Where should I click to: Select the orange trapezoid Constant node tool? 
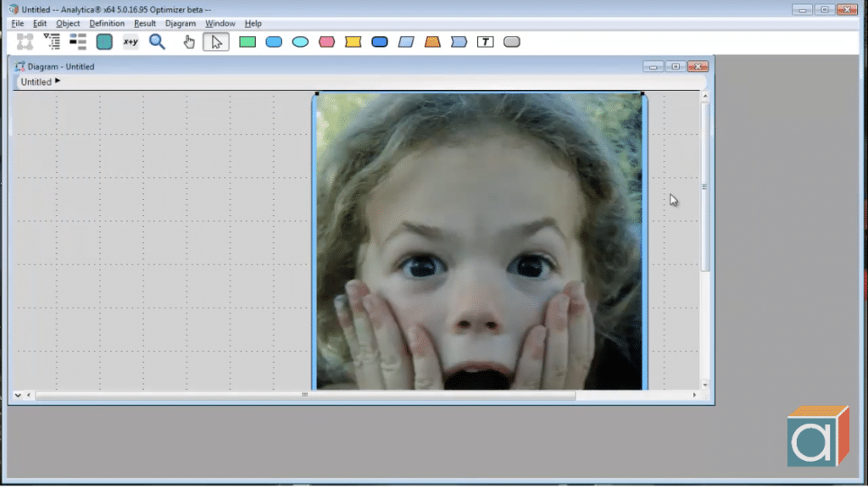click(x=432, y=42)
